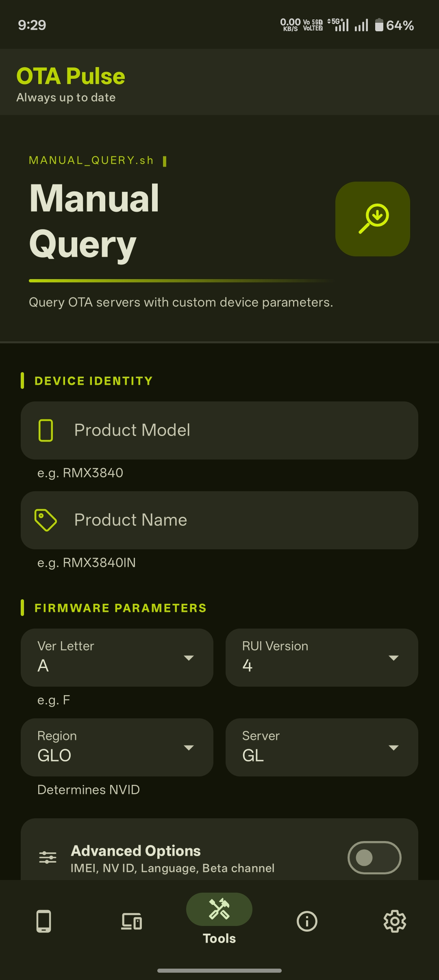439x980 pixels.
Task: Tap the sliders icon next to Advanced Options
Action: pos(48,857)
